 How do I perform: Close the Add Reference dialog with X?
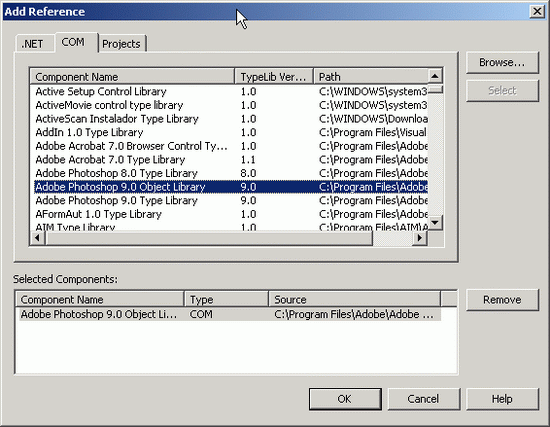tap(537, 12)
